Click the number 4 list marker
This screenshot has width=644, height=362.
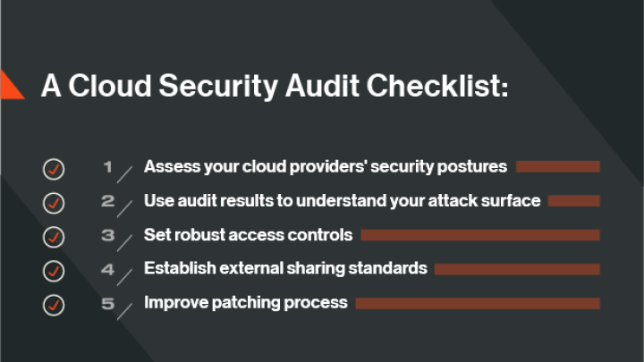pyautogui.click(x=108, y=269)
